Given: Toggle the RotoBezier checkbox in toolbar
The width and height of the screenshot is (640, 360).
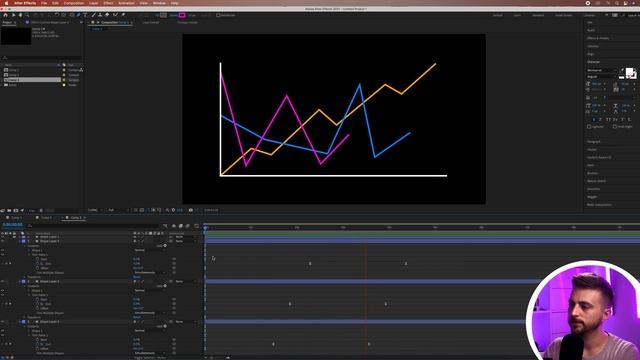Looking at the screenshot, I should tap(218, 15).
